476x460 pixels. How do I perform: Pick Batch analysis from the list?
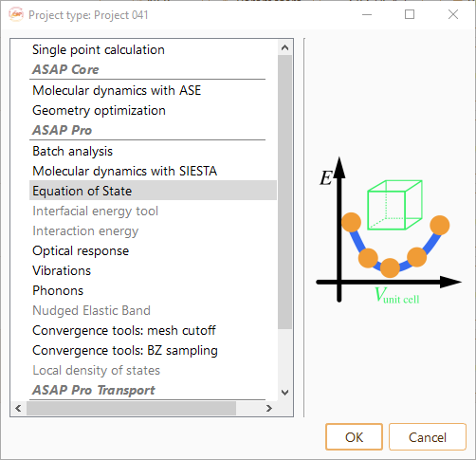(153, 151)
